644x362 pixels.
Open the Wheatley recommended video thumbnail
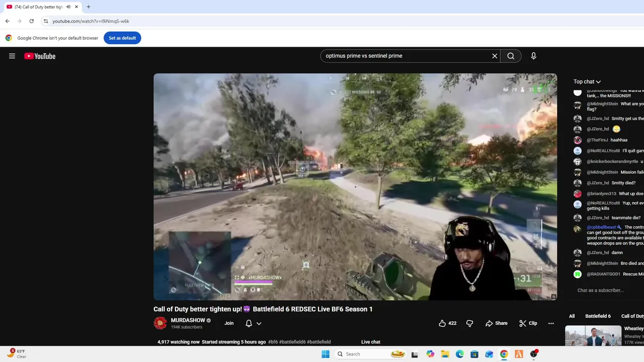click(x=593, y=336)
